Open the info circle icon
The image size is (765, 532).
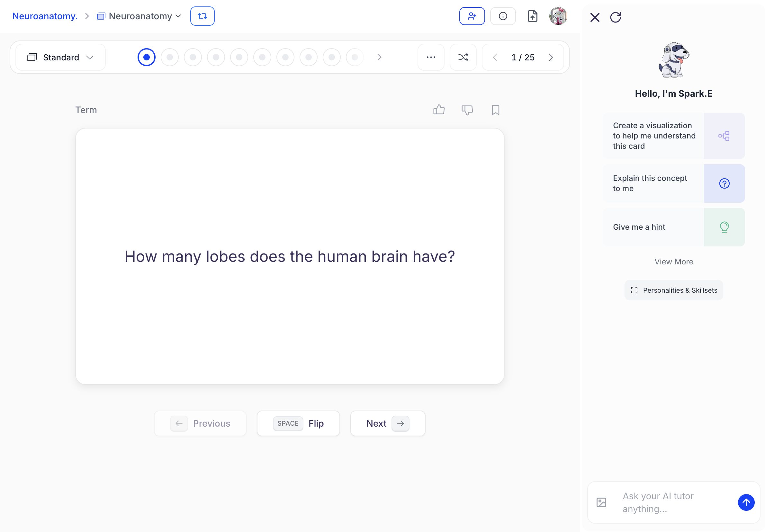[x=503, y=16]
